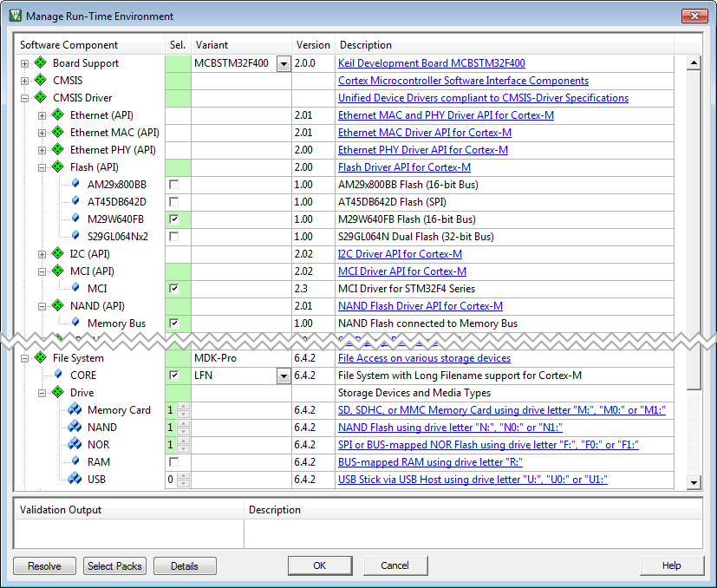The height and width of the screenshot is (588, 717).
Task: Toggle the RAM drive checkbox
Action: (x=174, y=462)
